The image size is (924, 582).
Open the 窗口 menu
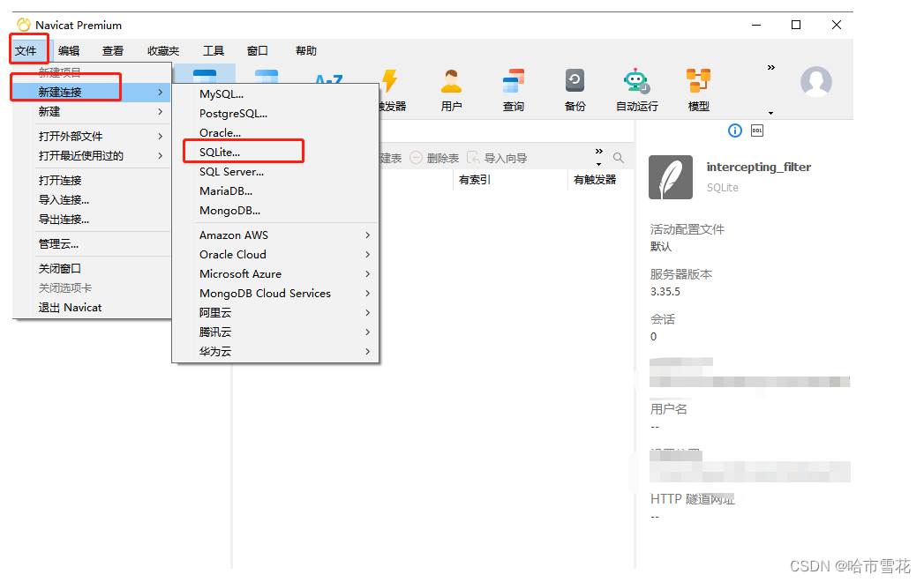click(258, 50)
